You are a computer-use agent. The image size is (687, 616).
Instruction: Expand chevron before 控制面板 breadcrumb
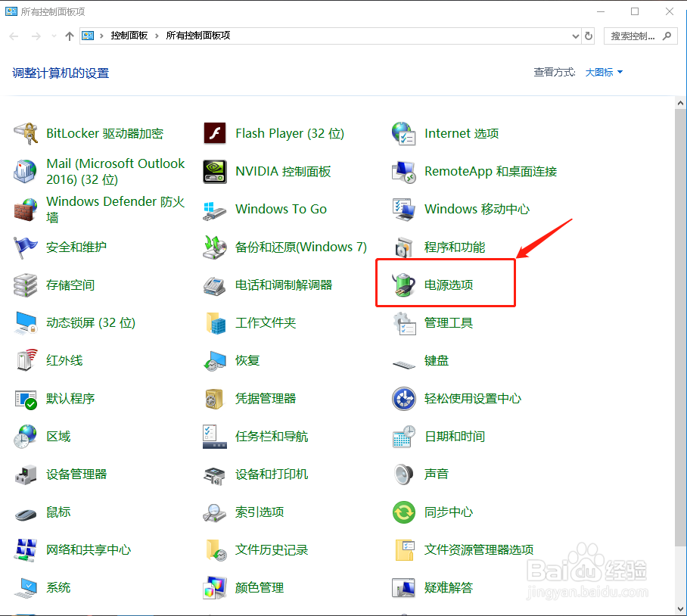pyautogui.click(x=101, y=36)
